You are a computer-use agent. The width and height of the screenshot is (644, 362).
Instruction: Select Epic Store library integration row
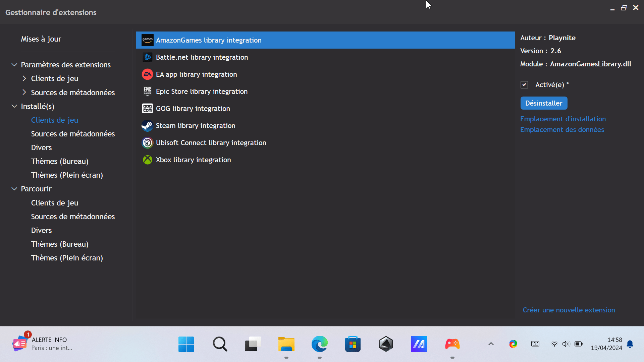[325, 92]
